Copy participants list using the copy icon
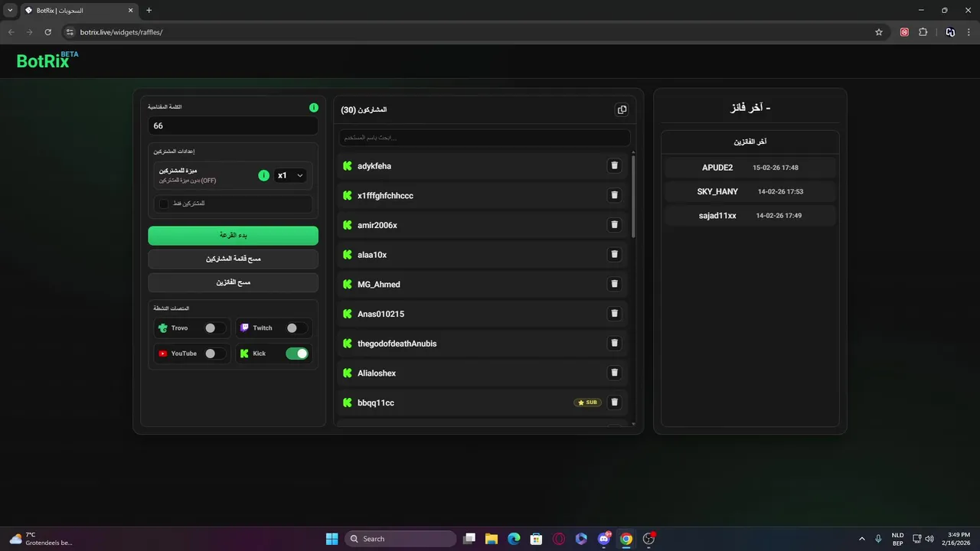The image size is (980, 551). (x=622, y=110)
